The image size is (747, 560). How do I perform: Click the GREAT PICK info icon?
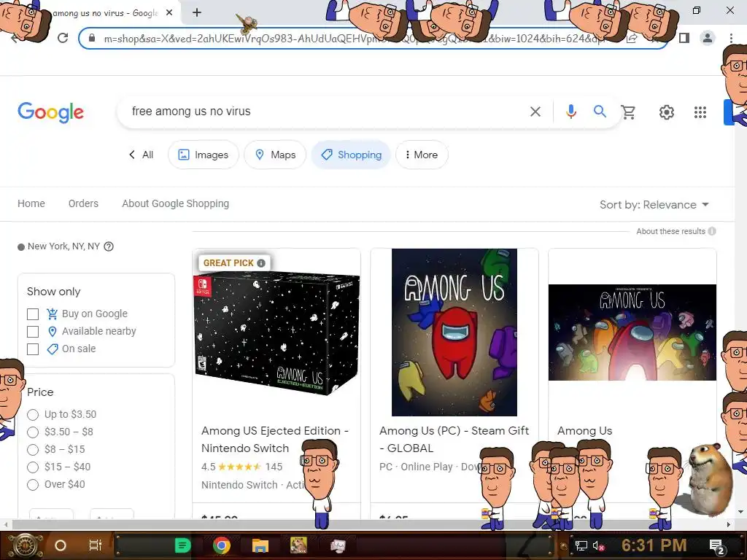tap(261, 262)
